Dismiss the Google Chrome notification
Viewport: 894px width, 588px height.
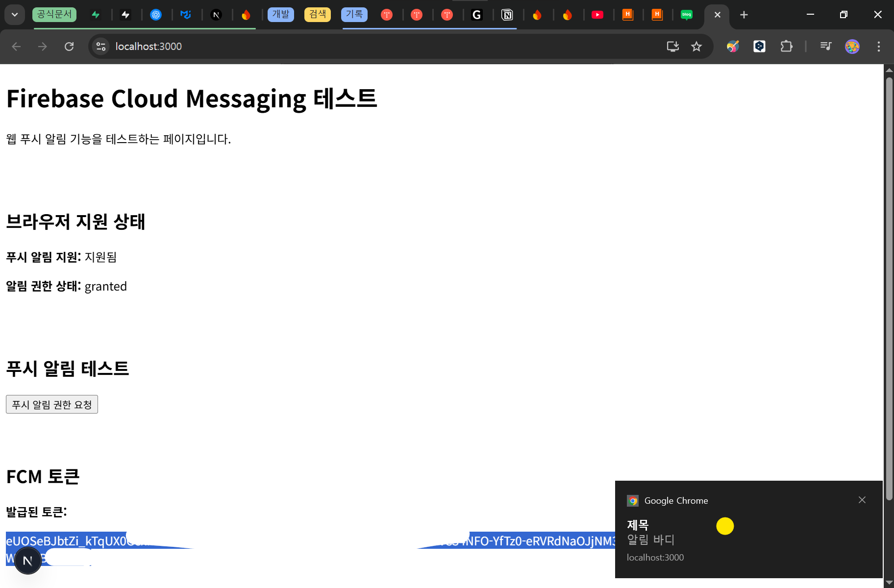(x=862, y=500)
